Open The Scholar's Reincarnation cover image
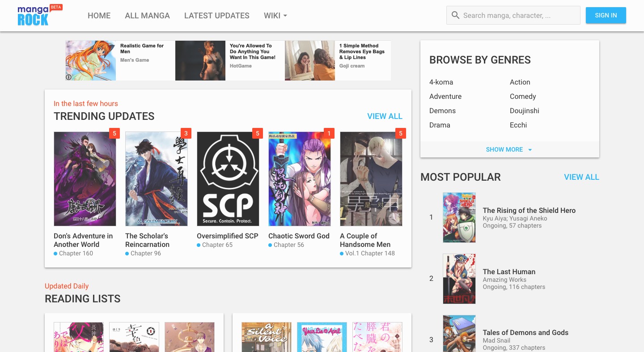 pos(157,179)
